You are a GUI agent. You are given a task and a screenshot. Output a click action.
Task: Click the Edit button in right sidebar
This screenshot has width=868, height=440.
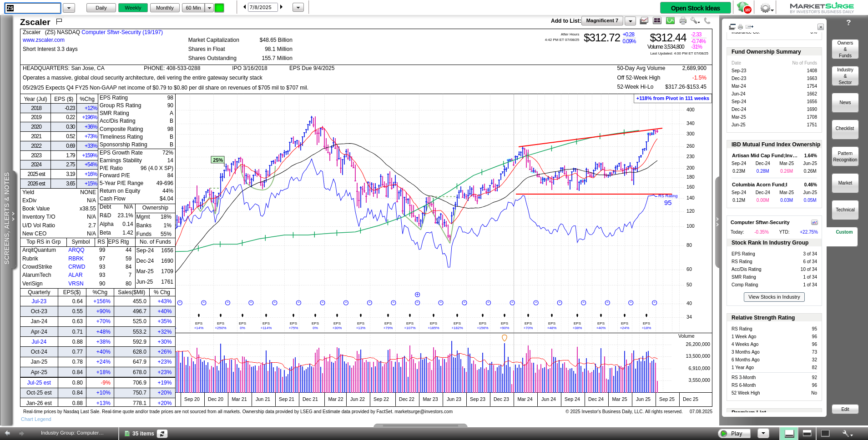click(845, 409)
